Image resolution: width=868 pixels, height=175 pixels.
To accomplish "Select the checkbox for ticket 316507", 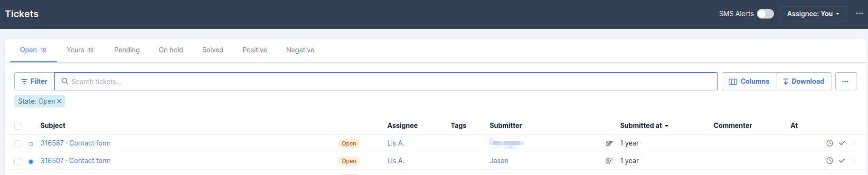I will [x=18, y=161].
